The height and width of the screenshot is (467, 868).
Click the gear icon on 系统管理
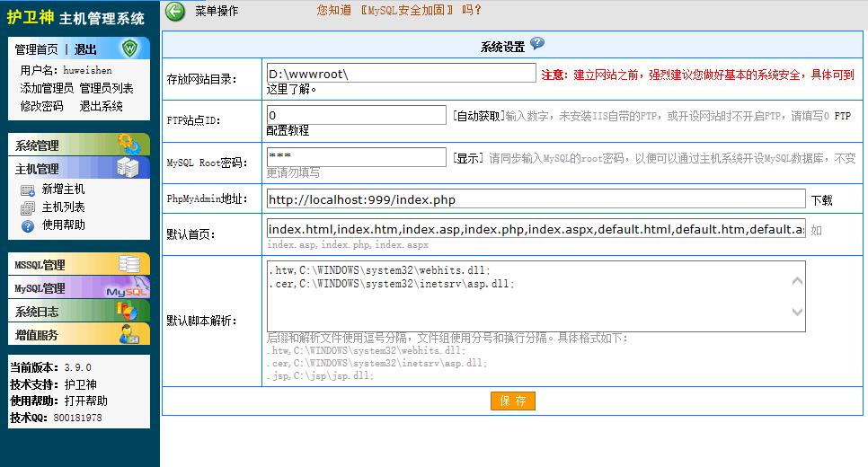click(130, 145)
